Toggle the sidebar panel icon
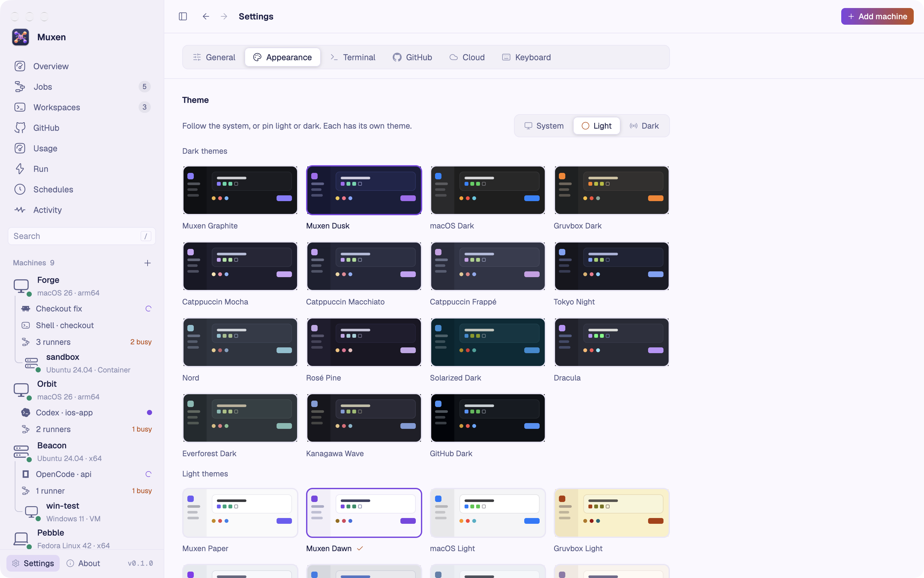Image resolution: width=924 pixels, height=578 pixels. tap(183, 16)
